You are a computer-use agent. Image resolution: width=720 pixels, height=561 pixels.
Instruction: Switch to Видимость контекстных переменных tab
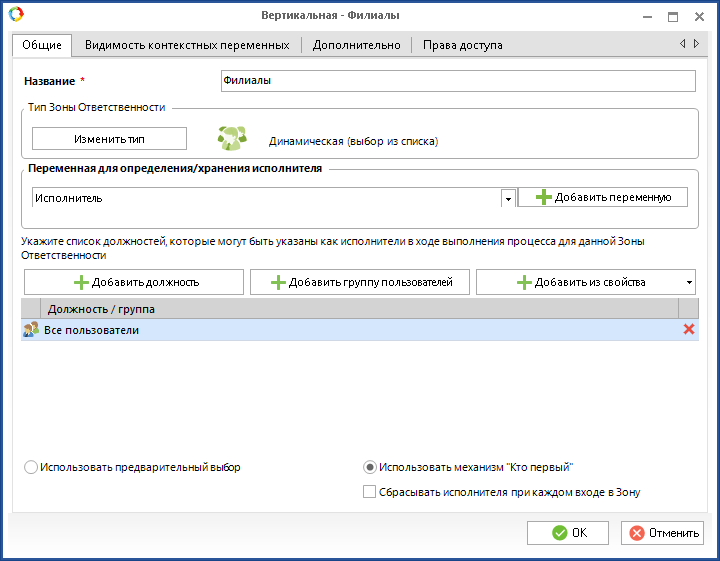(187, 45)
